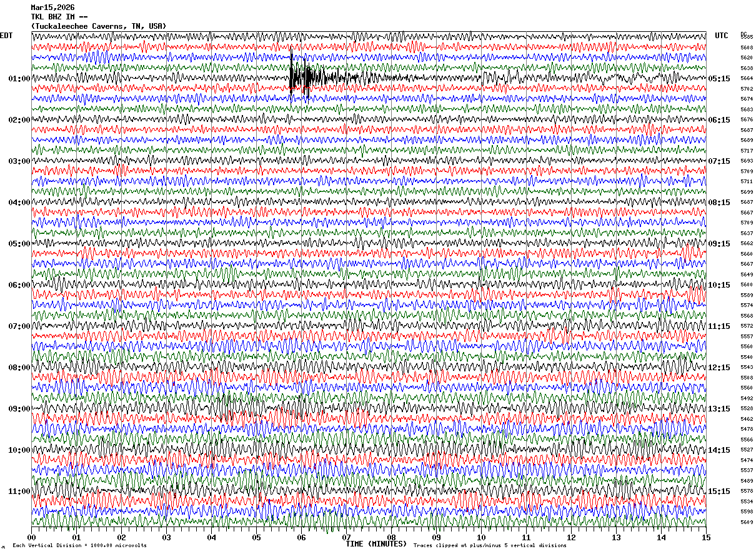Image resolution: width=756 pixels, height=554 pixels.
Task: Select the 11:00 EDT row label
Action: pos(19,491)
